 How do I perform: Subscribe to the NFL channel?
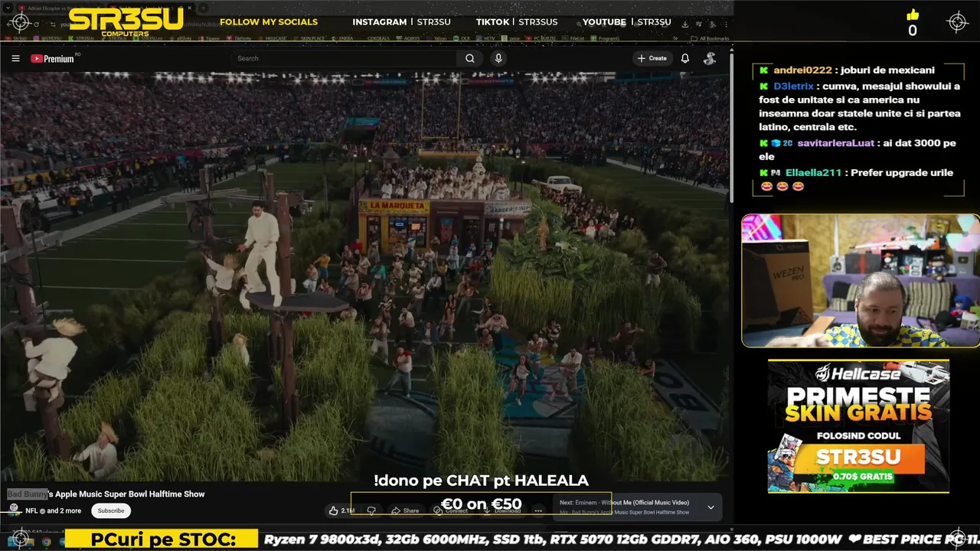click(x=111, y=510)
